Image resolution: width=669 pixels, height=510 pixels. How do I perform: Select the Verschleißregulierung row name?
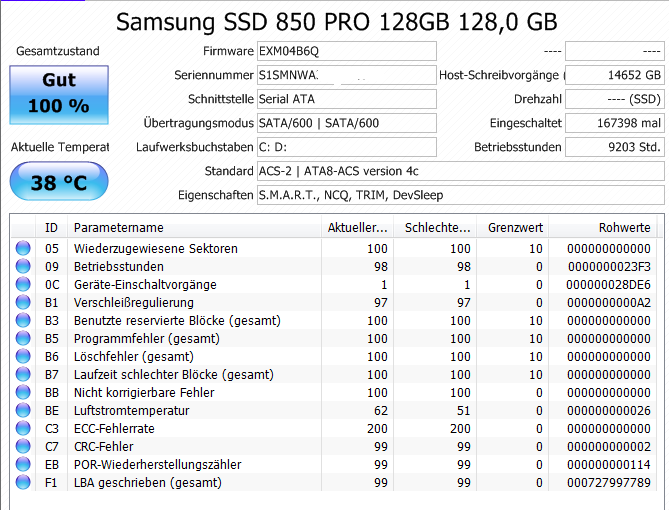(134, 302)
